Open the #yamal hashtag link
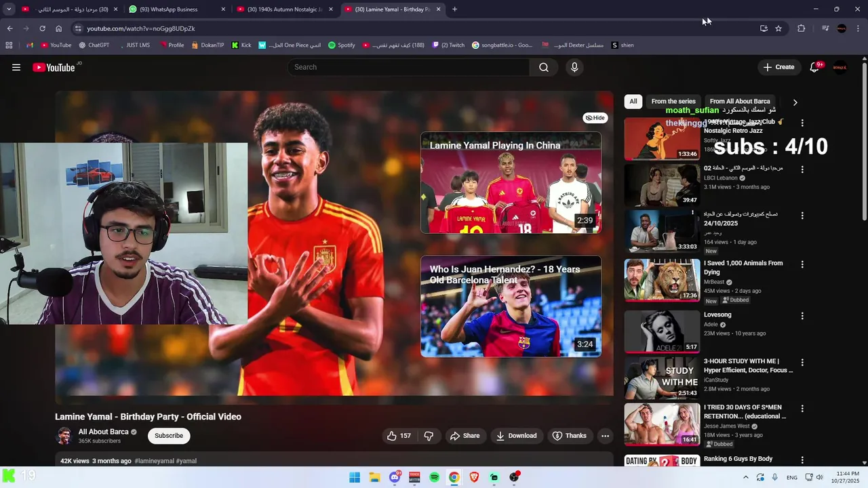 186,461
